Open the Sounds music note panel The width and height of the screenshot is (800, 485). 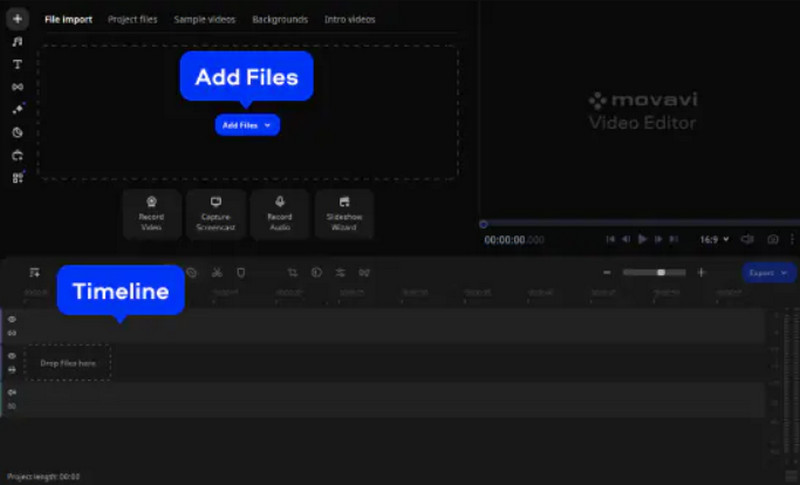17,42
